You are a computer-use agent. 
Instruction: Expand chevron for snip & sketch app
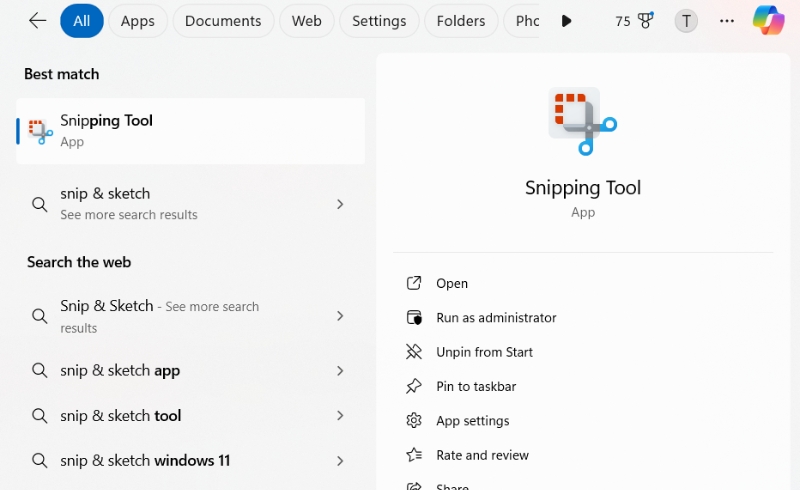pyautogui.click(x=340, y=371)
